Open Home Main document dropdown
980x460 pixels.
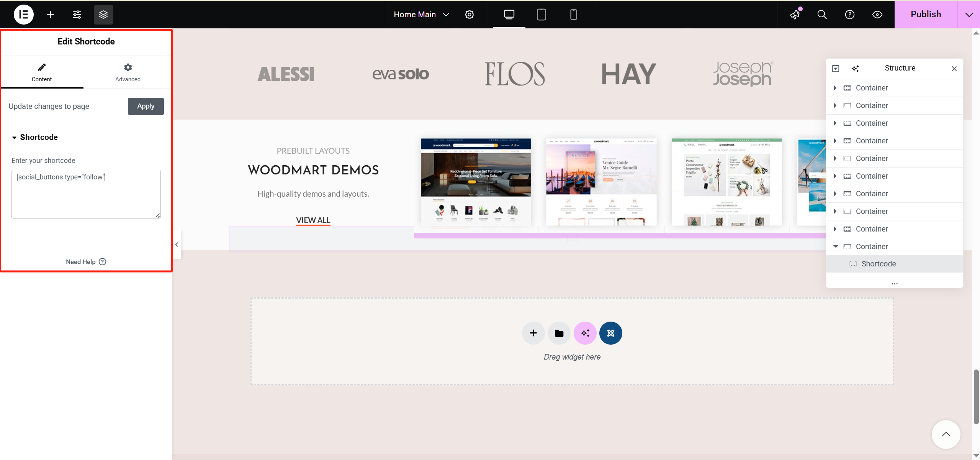pyautogui.click(x=421, y=15)
